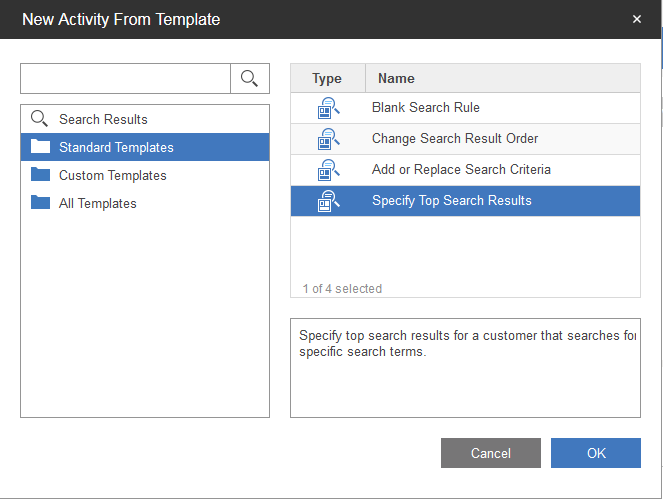Select the Blank Search Rule template

click(x=425, y=108)
